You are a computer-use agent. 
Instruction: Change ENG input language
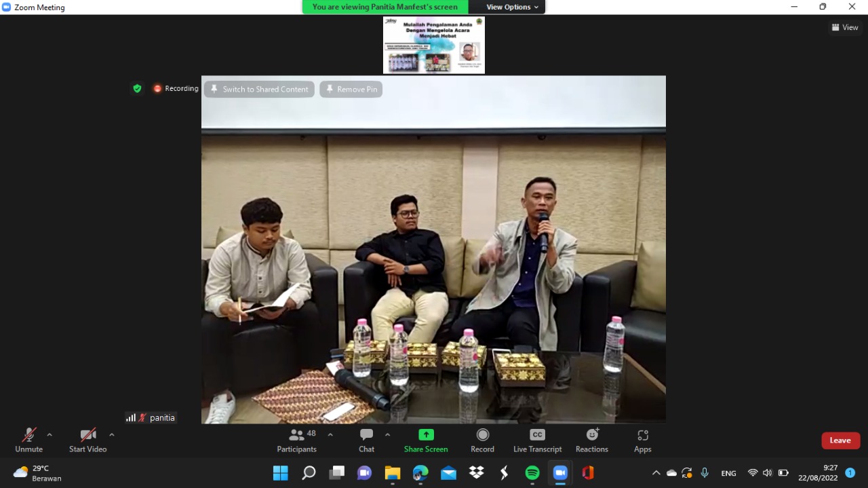(729, 473)
